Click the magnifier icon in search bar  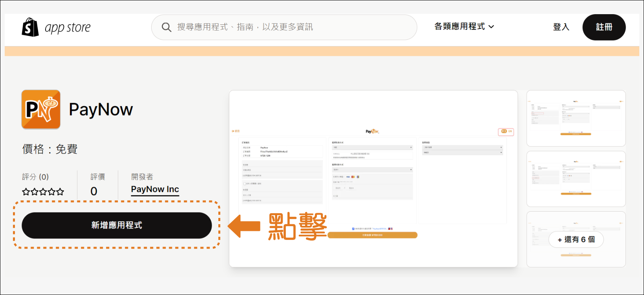tap(166, 27)
